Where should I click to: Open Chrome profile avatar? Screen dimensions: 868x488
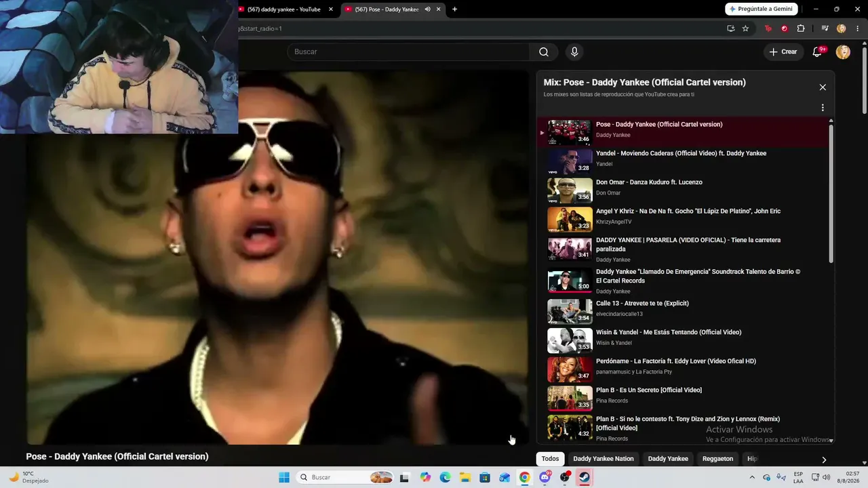tap(842, 28)
